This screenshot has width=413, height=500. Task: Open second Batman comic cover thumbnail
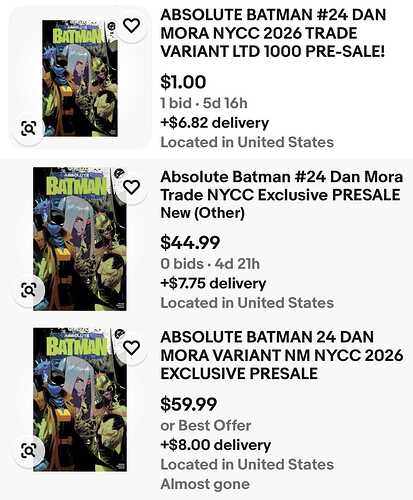pos(80,239)
